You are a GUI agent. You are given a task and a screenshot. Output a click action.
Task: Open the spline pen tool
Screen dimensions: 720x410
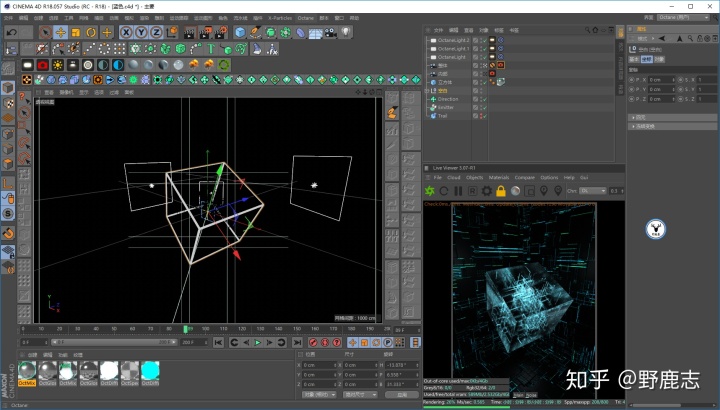[256, 32]
